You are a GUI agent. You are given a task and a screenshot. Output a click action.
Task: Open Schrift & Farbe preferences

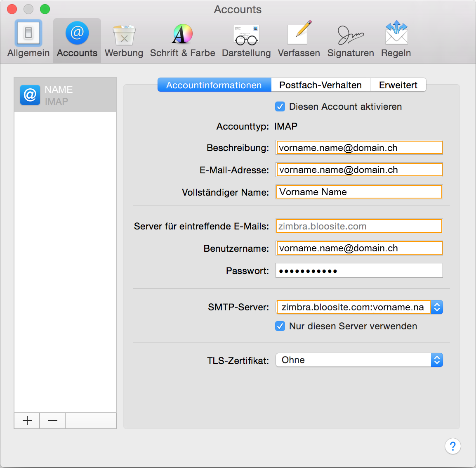[x=182, y=40]
